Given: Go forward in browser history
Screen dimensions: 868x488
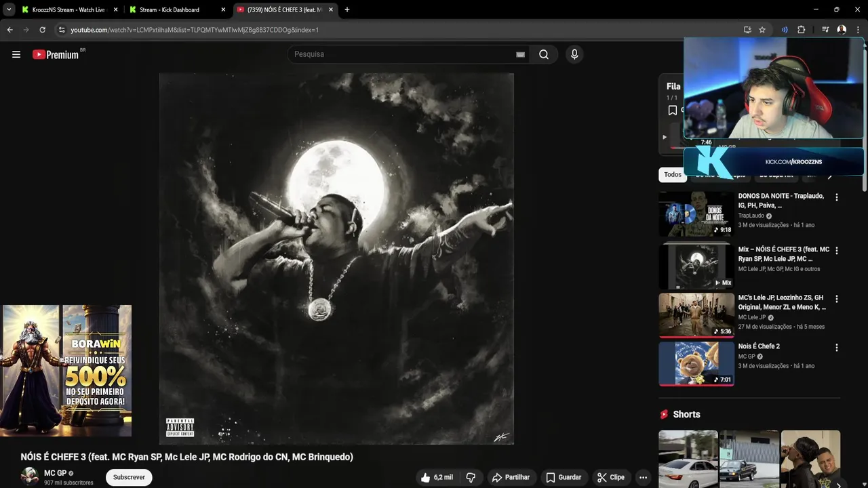Looking at the screenshot, I should 26,30.
